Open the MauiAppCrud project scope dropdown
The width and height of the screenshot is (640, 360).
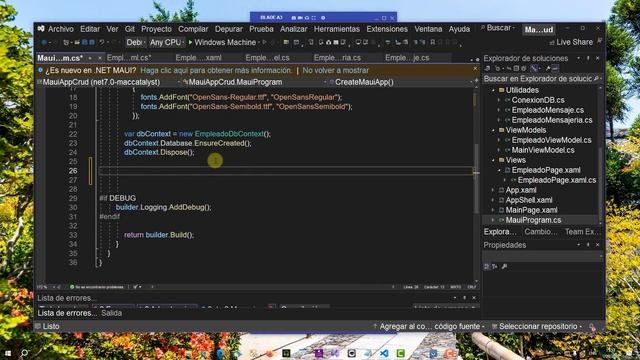[109, 82]
